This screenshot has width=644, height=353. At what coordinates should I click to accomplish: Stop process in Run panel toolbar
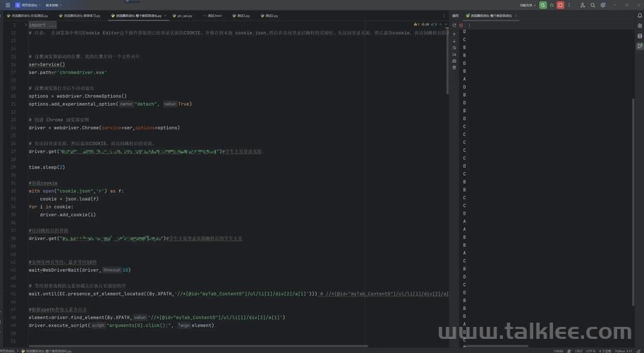click(461, 25)
